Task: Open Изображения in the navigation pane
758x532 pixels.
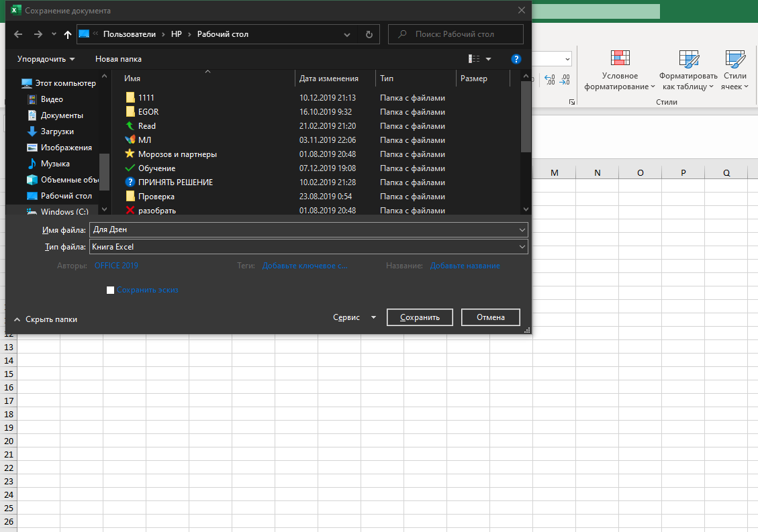Action: [60, 148]
